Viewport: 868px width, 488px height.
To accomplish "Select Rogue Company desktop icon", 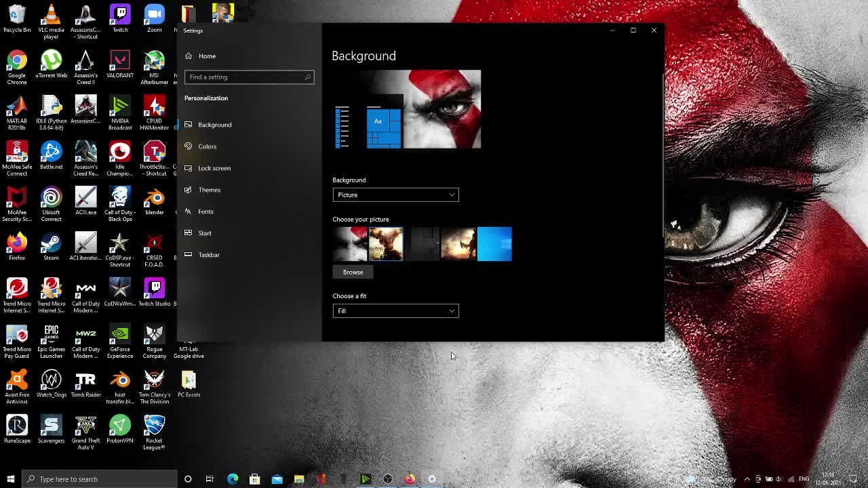I will point(155,342).
